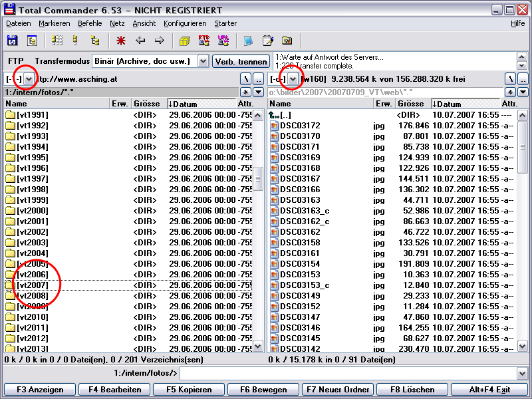The height and width of the screenshot is (399, 532).
Task: Open left panel history dropdown arrow
Action: 259,92
